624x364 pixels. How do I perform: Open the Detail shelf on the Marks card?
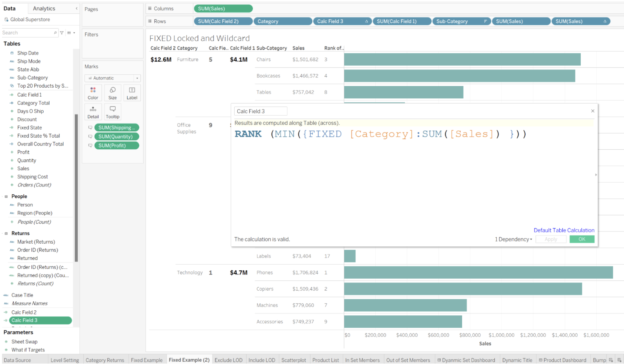(93, 111)
